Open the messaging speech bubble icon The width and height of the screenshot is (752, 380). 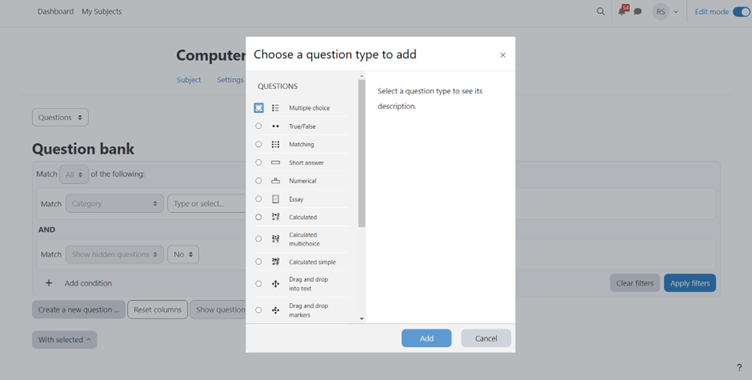pyautogui.click(x=638, y=12)
